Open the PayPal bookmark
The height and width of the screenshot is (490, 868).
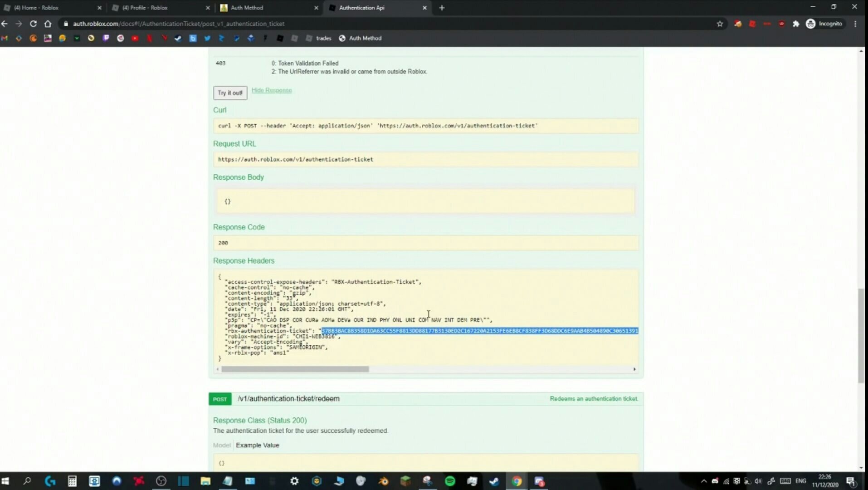236,38
